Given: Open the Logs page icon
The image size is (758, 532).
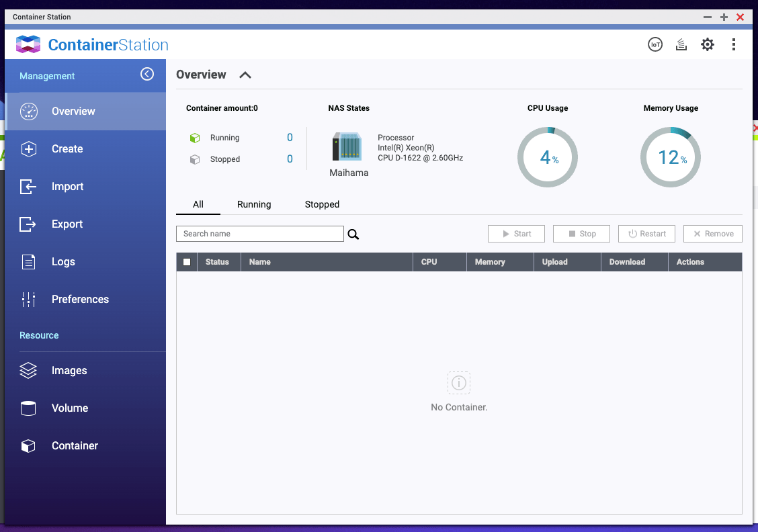Looking at the screenshot, I should [x=28, y=262].
